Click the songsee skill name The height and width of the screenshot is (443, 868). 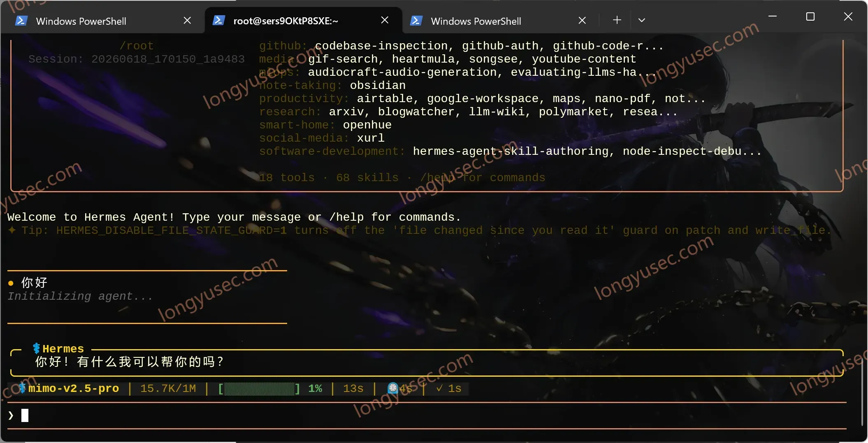point(493,59)
